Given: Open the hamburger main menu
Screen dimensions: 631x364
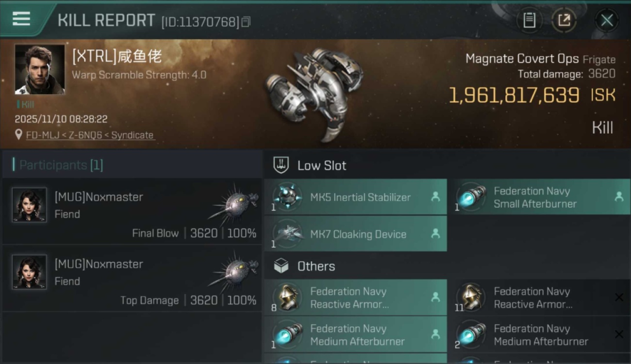Looking at the screenshot, I should (x=21, y=19).
